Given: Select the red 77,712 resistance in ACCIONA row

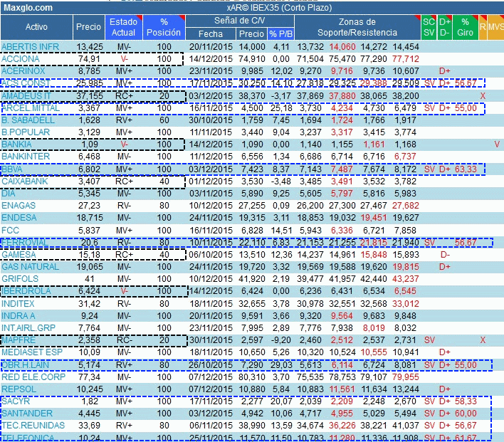Looking at the screenshot, I should pos(406,59).
